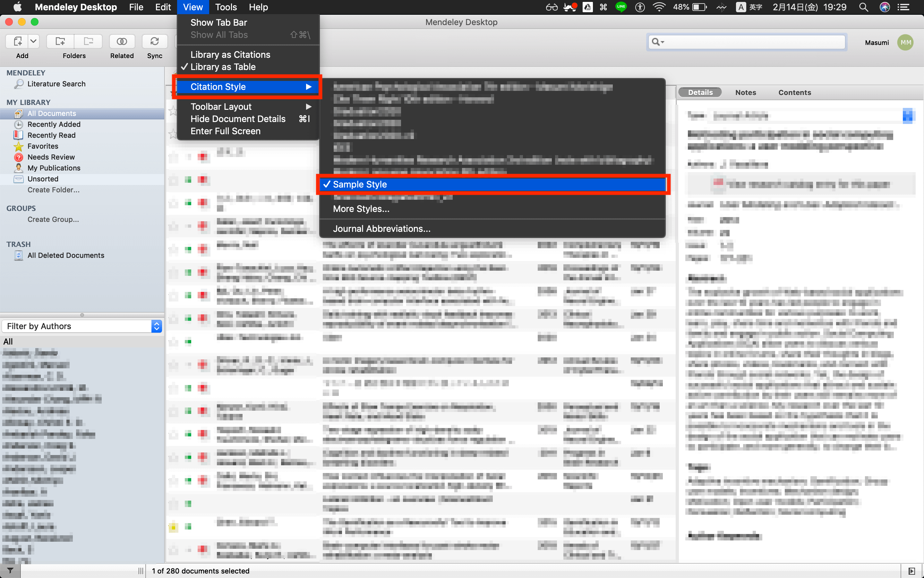The image size is (924, 578).
Task: Click the Sync library icon
Action: point(155,41)
